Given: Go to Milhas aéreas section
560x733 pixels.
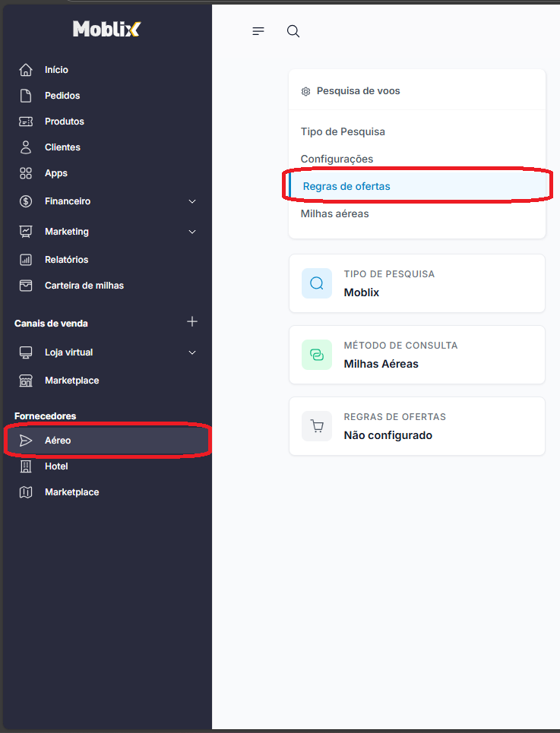Looking at the screenshot, I should coord(334,213).
